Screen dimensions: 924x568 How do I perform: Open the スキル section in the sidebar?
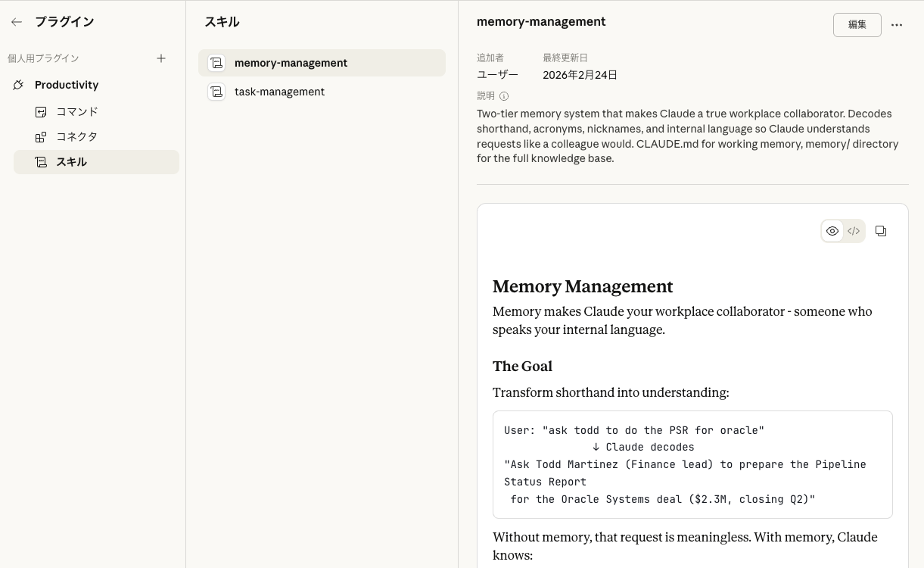coord(72,162)
